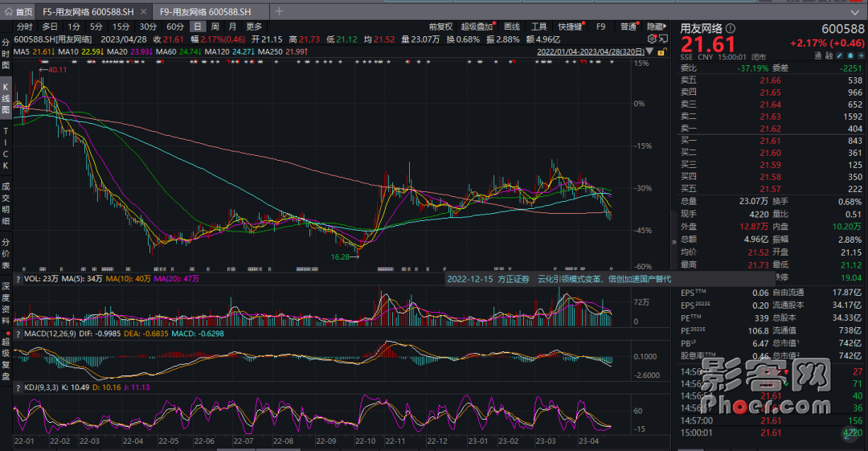Open the info icon next to 用友网络
The width and height of the screenshot is (868, 451).
coord(731,28)
